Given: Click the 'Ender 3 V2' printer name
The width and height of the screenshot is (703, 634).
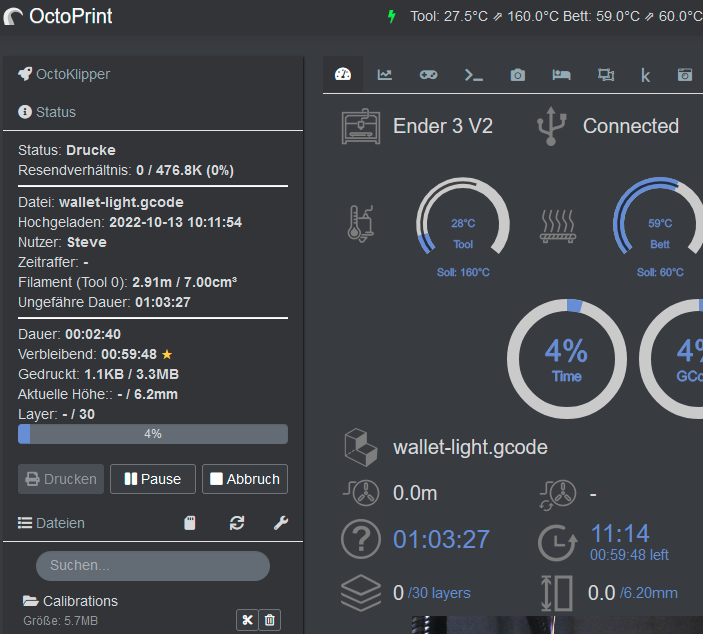Looking at the screenshot, I should [x=443, y=126].
